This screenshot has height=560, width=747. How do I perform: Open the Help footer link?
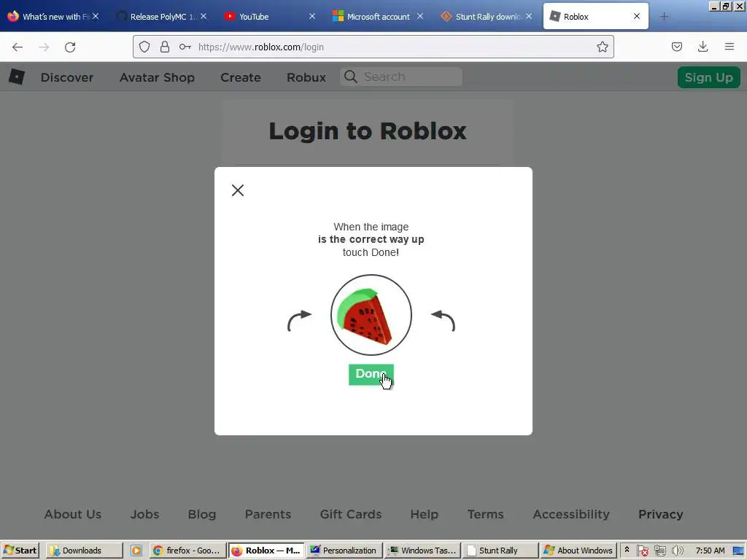point(425,514)
